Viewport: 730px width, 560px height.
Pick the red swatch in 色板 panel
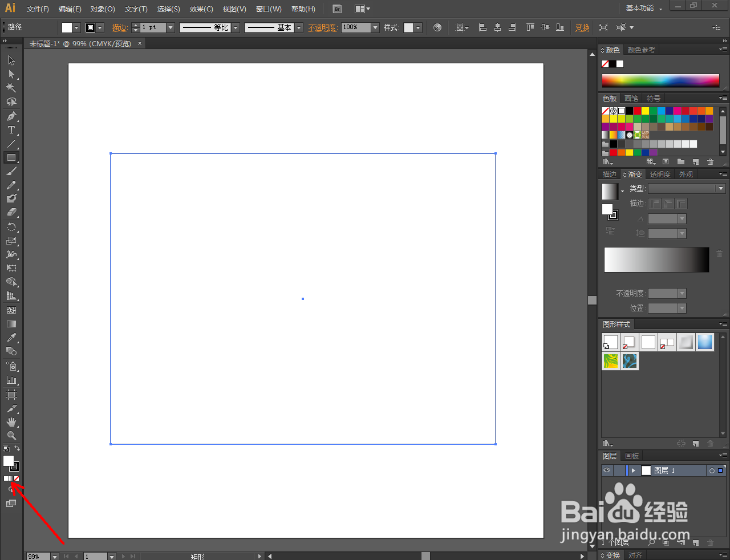click(637, 111)
